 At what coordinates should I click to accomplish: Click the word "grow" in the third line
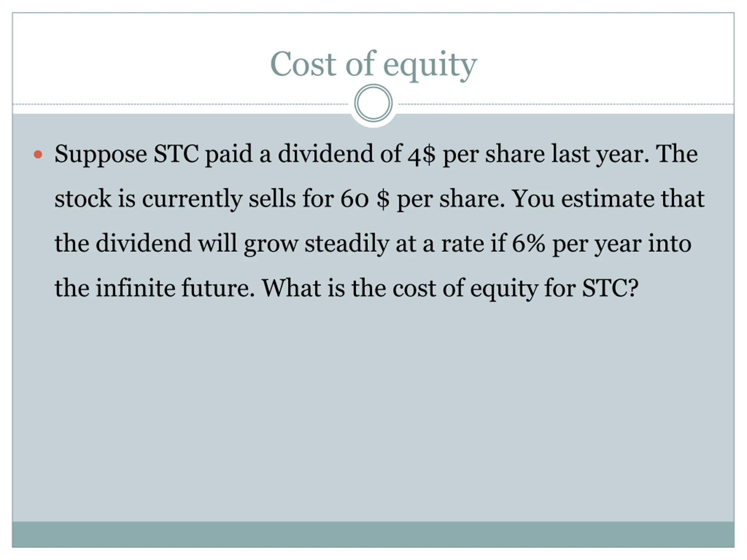(271, 245)
